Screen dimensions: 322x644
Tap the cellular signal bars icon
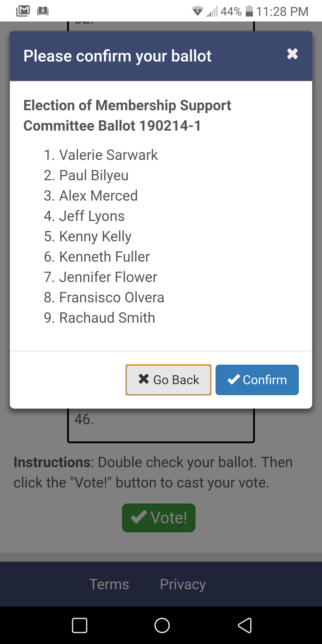coord(212,11)
